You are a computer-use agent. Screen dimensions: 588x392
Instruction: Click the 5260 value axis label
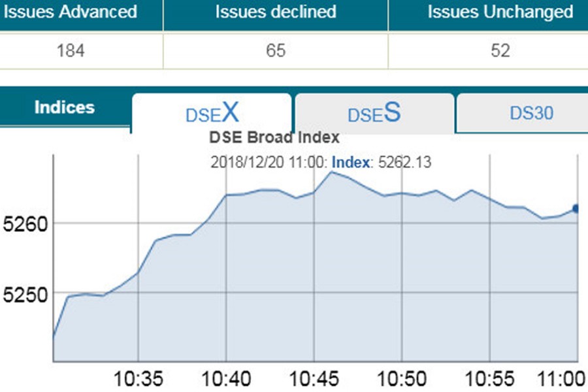[x=24, y=225]
